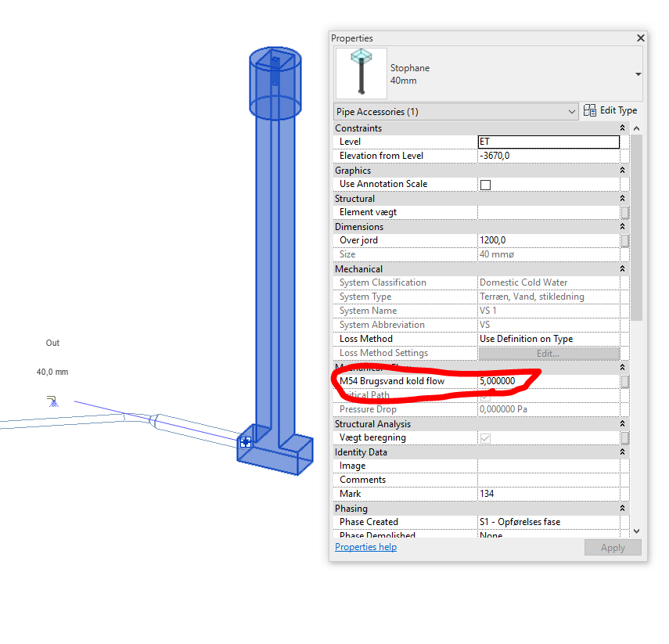669x644 pixels.
Task: Collapse the Constraints section using its chevron
Action: [623, 128]
